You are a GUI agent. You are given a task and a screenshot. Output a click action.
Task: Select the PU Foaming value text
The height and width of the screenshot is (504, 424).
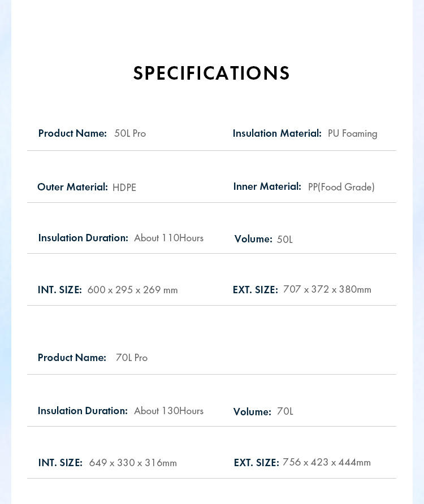(352, 133)
